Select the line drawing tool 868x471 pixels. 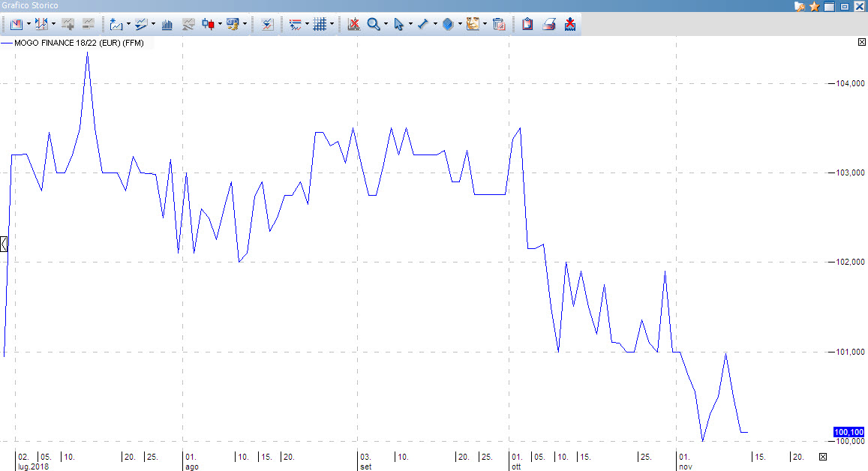(x=423, y=24)
